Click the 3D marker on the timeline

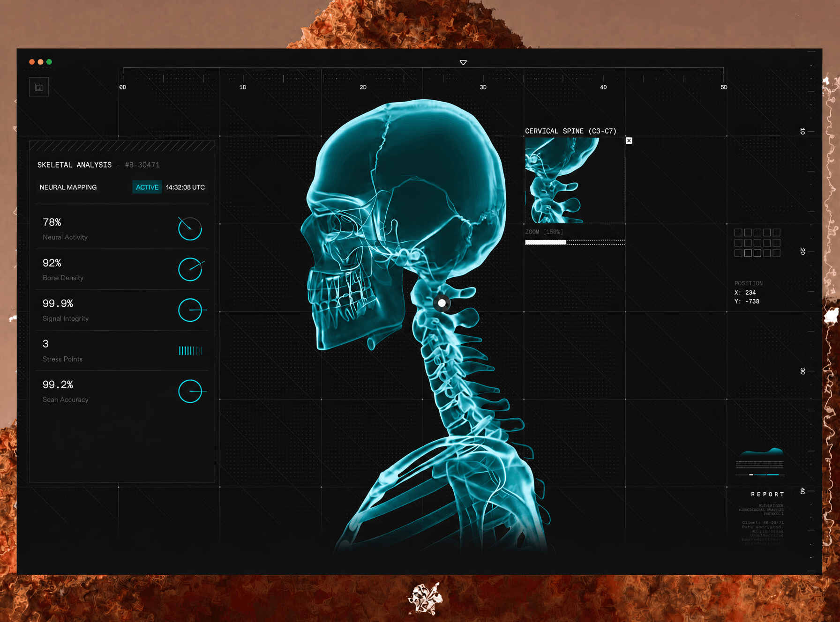tap(483, 87)
